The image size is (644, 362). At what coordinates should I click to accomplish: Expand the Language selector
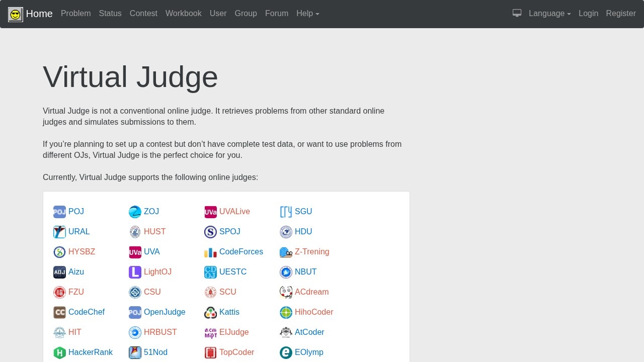[549, 14]
